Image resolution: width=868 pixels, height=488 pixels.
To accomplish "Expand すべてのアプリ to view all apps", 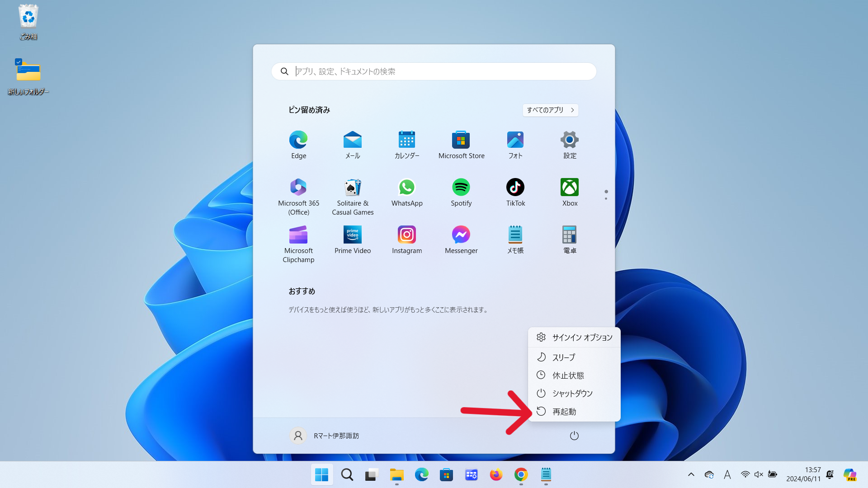I will (x=550, y=110).
